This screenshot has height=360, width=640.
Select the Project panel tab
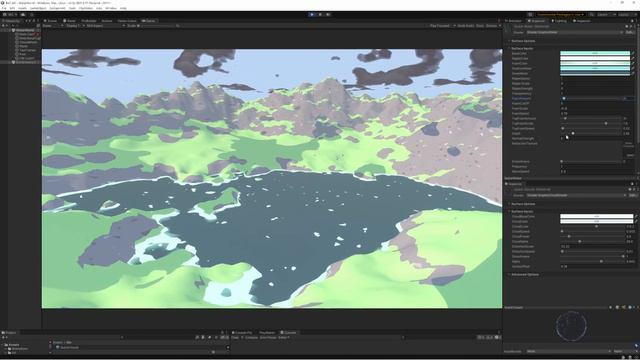click(9, 333)
